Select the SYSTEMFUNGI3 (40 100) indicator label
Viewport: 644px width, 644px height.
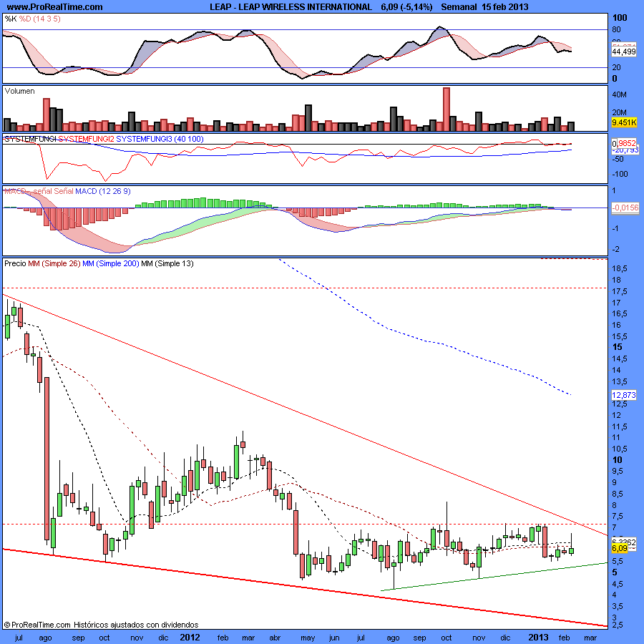point(160,139)
